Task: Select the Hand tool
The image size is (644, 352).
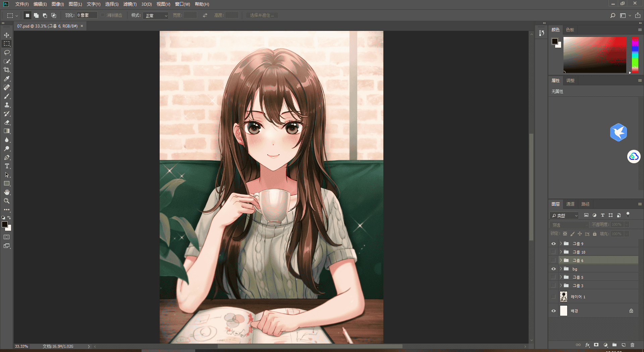Action: coord(7,192)
